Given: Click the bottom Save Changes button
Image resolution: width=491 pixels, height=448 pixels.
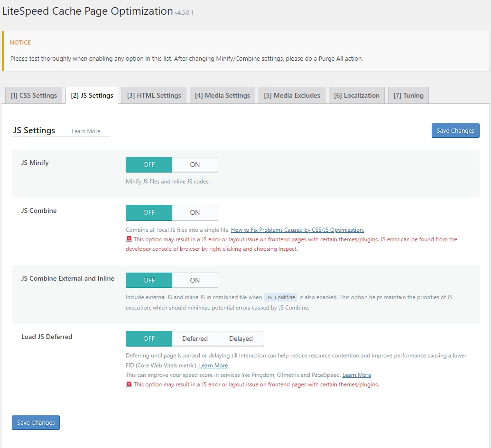Looking at the screenshot, I should pyautogui.click(x=36, y=423).
